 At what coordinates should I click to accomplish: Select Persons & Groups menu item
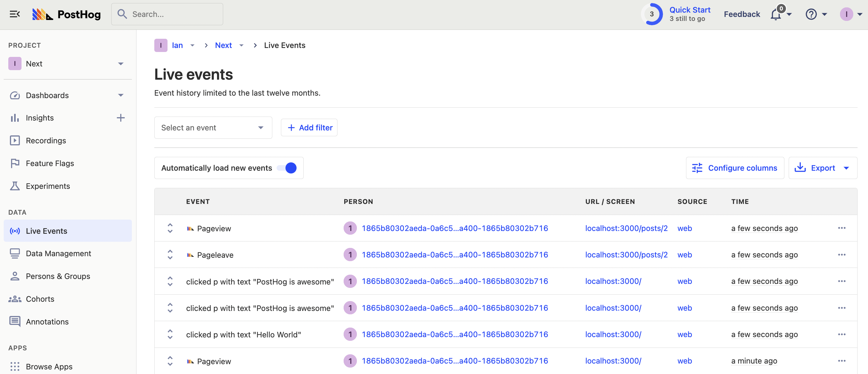[58, 276]
